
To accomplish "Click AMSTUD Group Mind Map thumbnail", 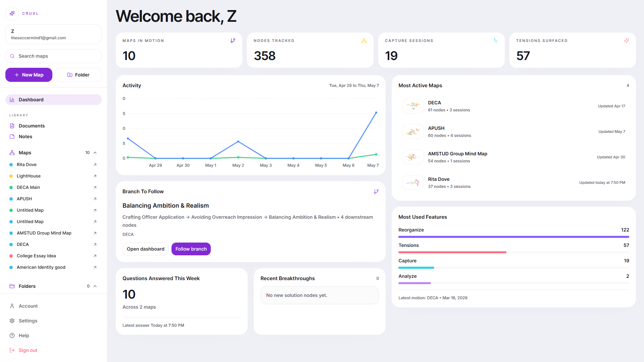I will click(x=413, y=157).
